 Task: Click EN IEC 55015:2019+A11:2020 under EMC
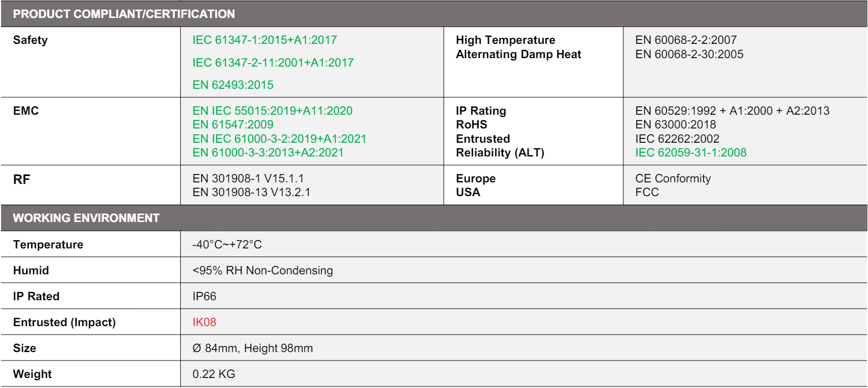(x=272, y=111)
